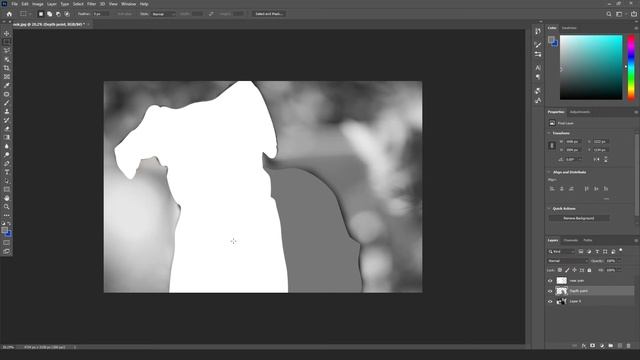Click the Feather input field
This screenshot has width=640, height=360.
(100, 14)
